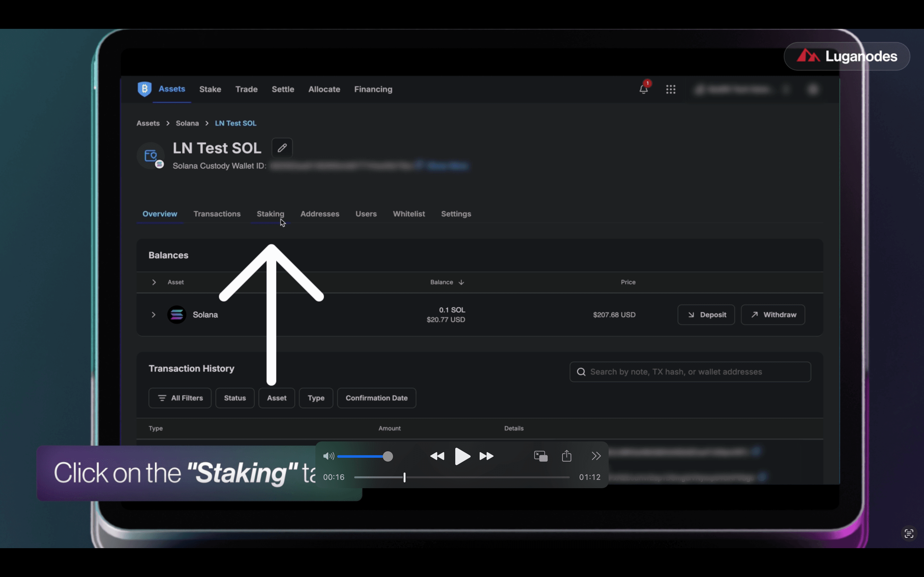Open the Trade menu item

246,89
